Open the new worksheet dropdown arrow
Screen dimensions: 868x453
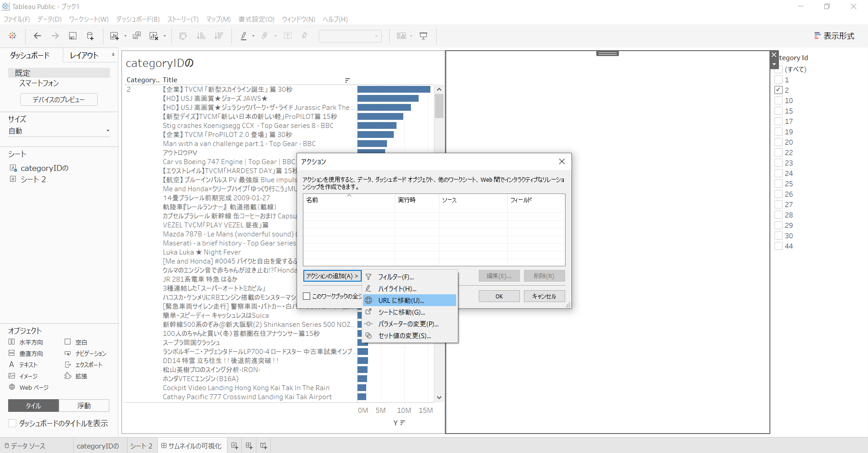(125, 36)
